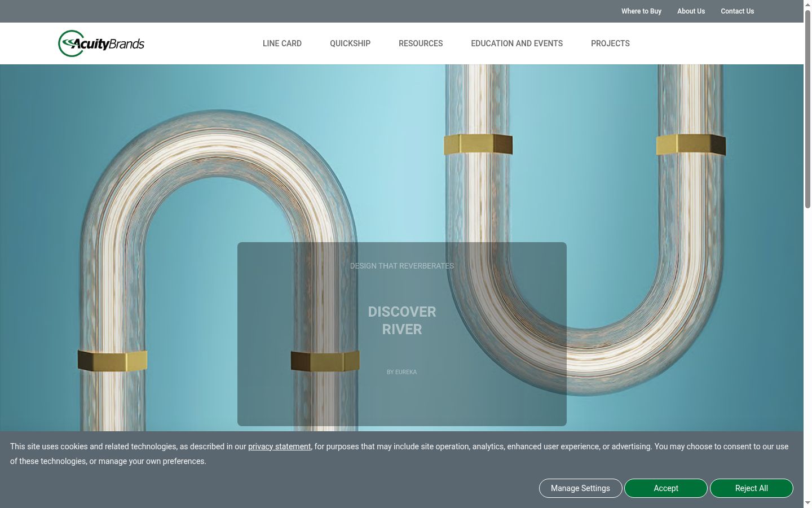
Task: Click the scrollbar down arrow
Action: point(807,503)
